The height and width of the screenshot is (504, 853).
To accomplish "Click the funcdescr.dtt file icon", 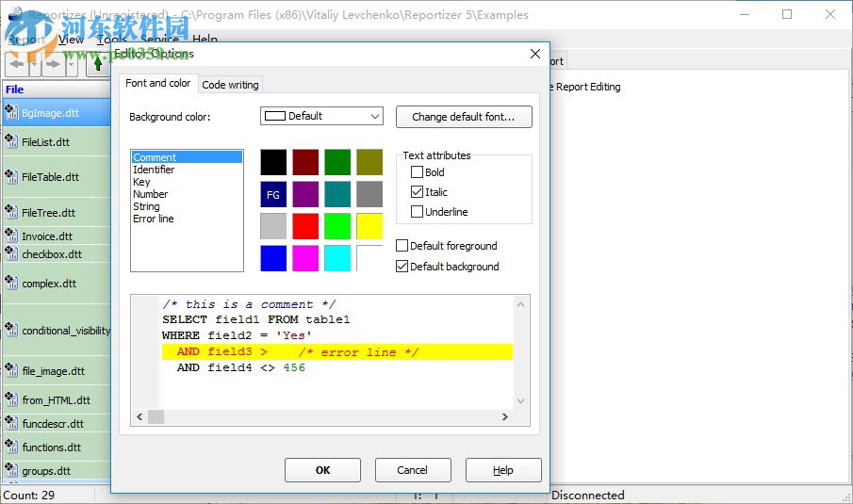I will click(11, 423).
